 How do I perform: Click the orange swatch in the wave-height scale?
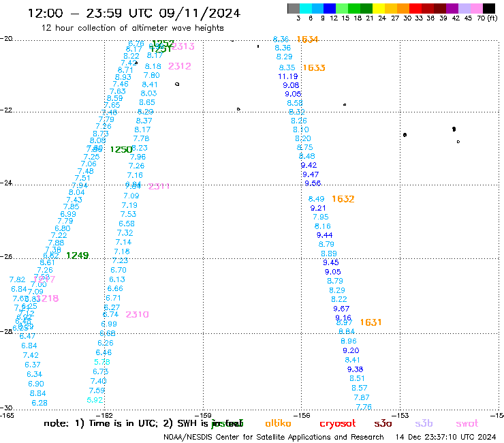point(403,8)
